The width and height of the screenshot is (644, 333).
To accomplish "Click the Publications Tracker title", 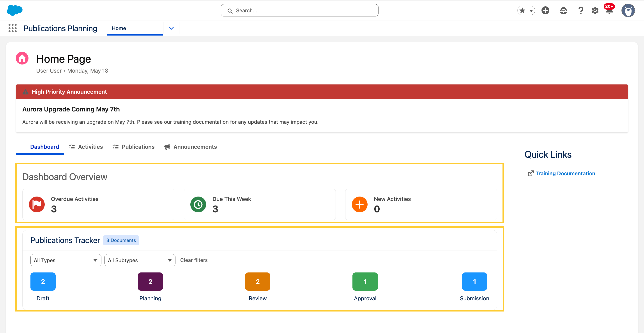I will [65, 240].
